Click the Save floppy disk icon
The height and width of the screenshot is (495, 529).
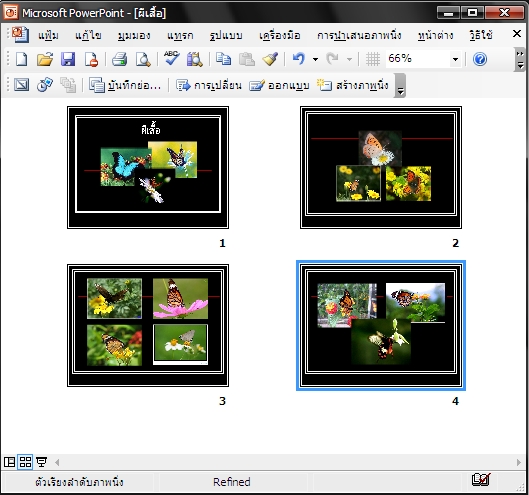pyautogui.click(x=68, y=59)
